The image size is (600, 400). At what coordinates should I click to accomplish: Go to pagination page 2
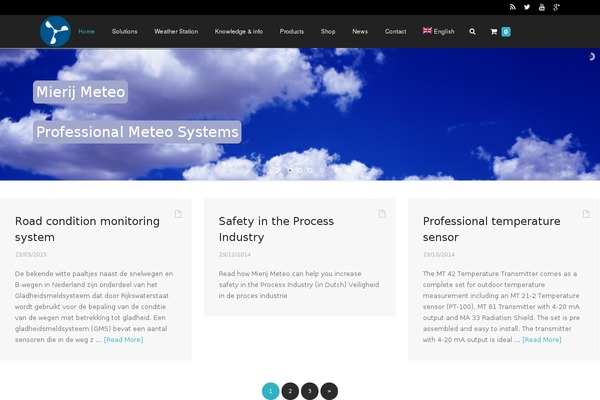pyautogui.click(x=290, y=391)
